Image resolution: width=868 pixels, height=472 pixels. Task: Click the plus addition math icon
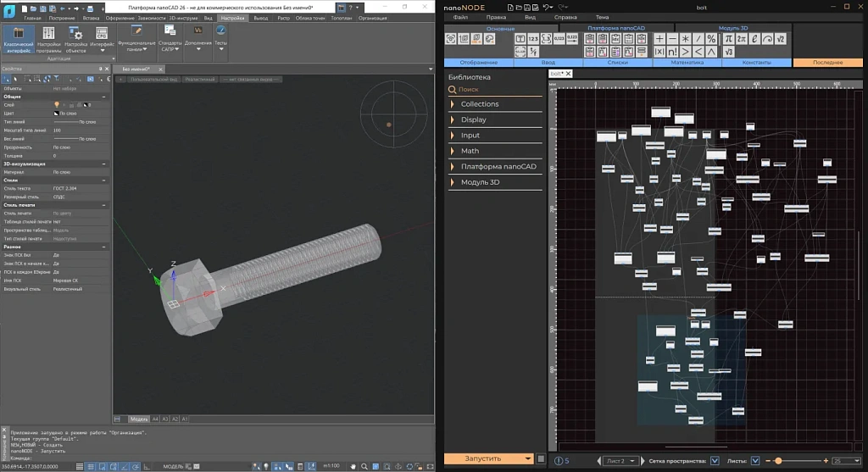660,39
